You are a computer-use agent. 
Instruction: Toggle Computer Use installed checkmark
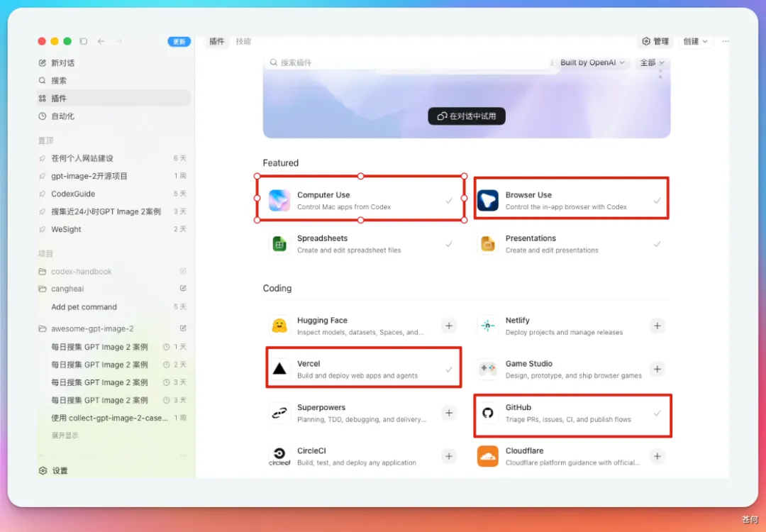pos(449,201)
